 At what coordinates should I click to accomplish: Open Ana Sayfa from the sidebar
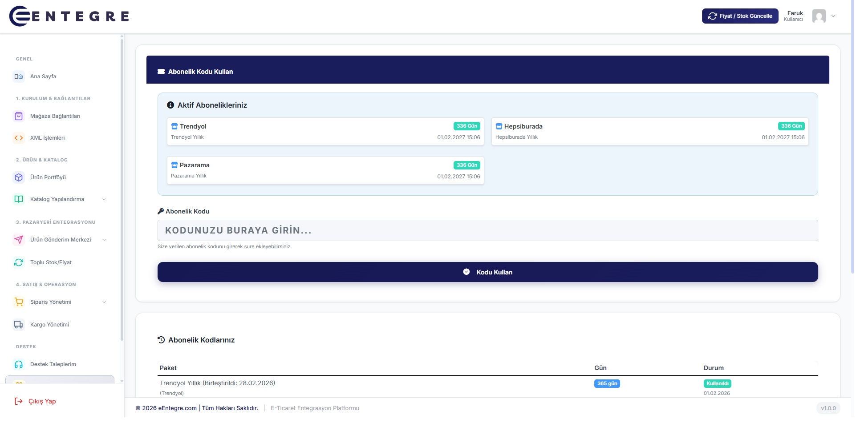click(43, 77)
